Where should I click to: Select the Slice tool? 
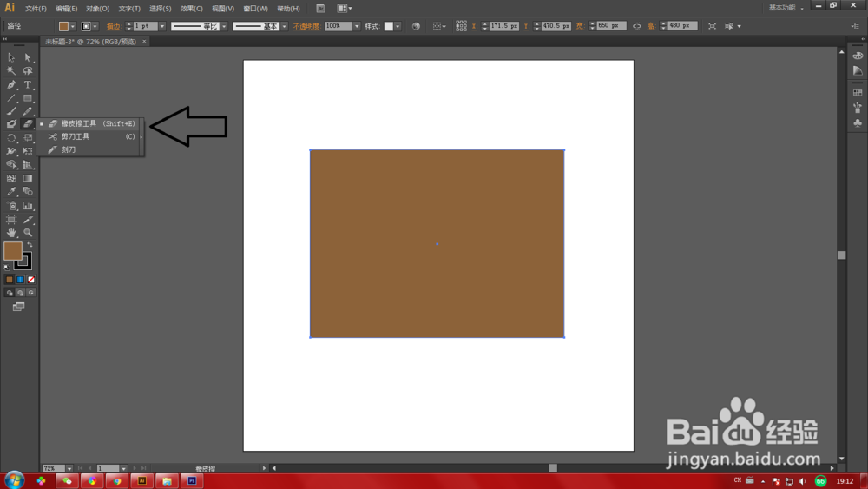click(x=28, y=219)
